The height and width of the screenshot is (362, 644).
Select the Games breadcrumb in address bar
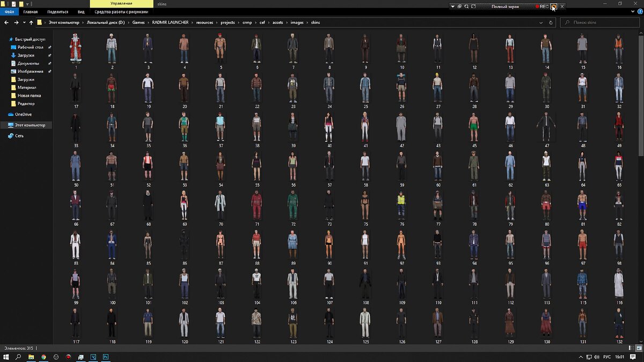(138, 23)
